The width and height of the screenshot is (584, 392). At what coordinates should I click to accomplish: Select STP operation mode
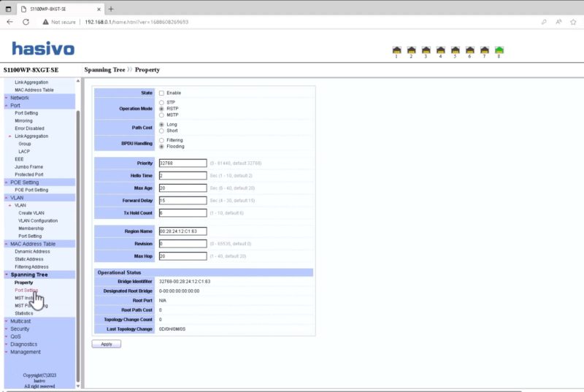pos(161,102)
